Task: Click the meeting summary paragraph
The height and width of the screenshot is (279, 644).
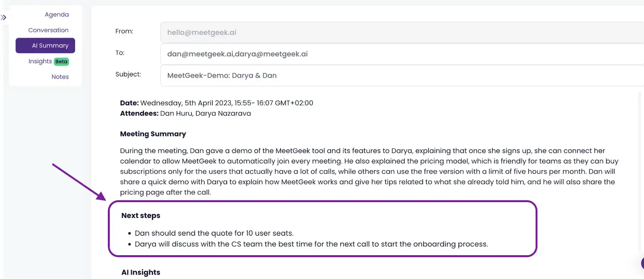Action: pyautogui.click(x=369, y=172)
